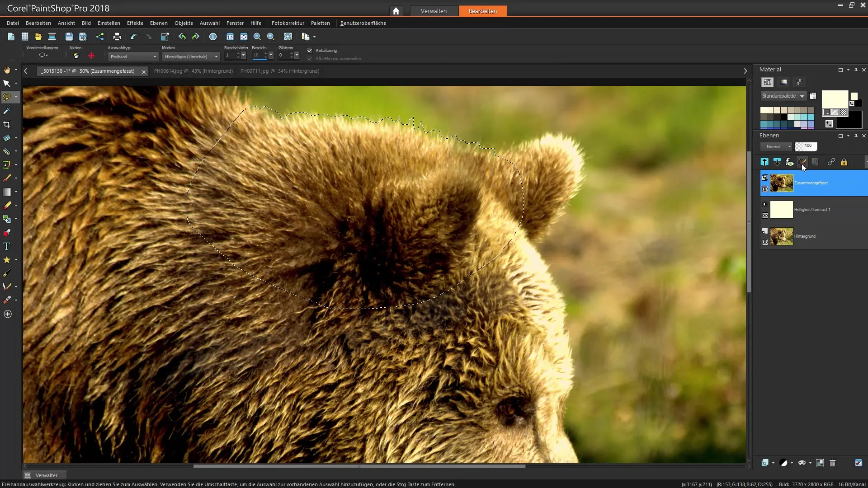Click the Image information icon
Viewport: 868px width, 488px height.
pyautogui.click(x=213, y=37)
